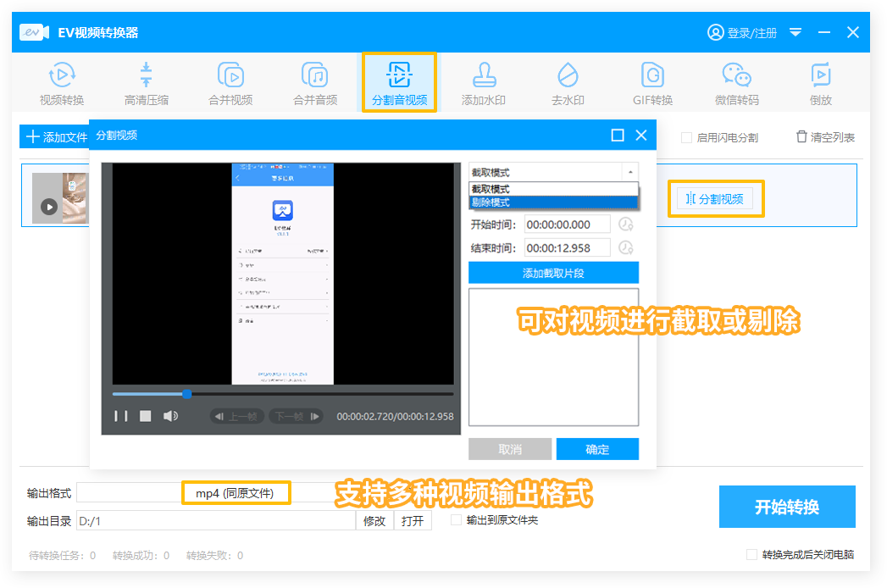
Task: Open the title bar dropdown menu arrow
Action: click(796, 32)
